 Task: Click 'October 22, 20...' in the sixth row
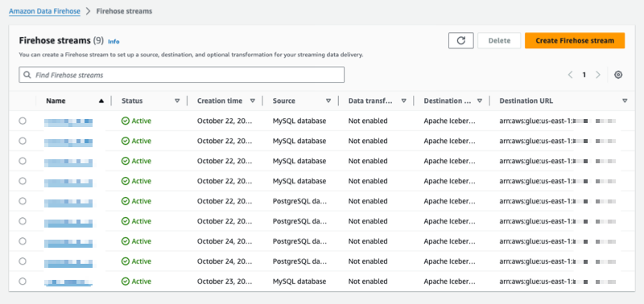click(225, 221)
